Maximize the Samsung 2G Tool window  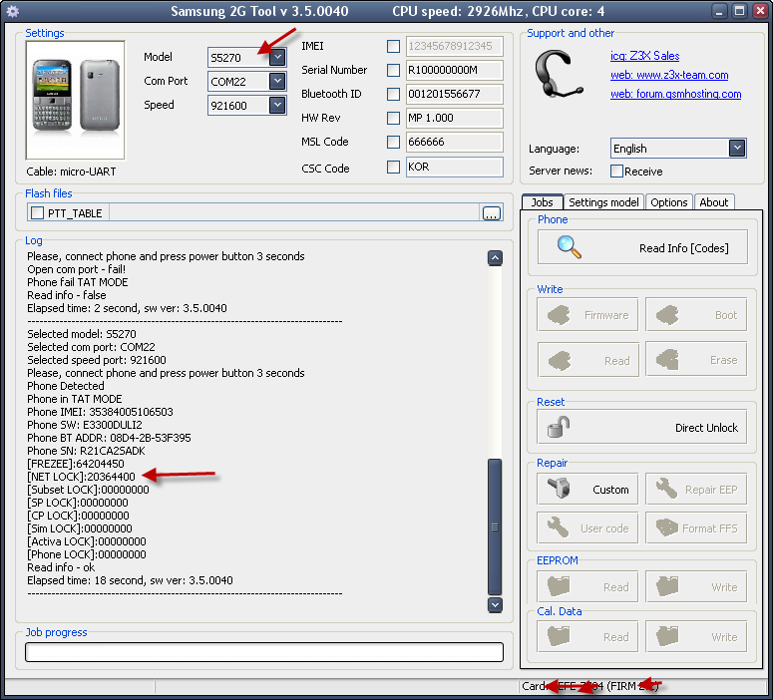[739, 11]
